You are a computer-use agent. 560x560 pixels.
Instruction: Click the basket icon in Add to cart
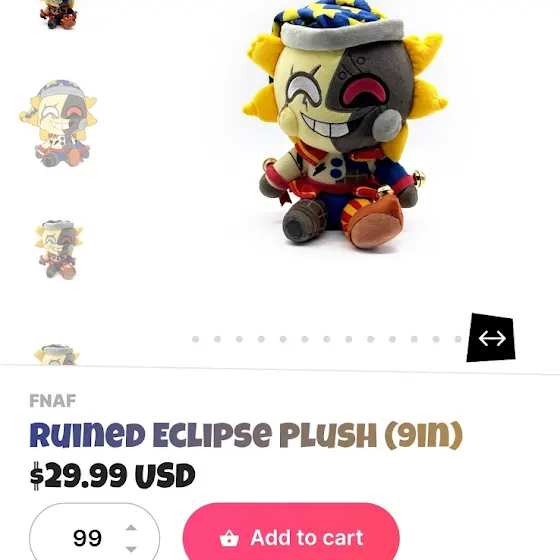pyautogui.click(x=229, y=538)
